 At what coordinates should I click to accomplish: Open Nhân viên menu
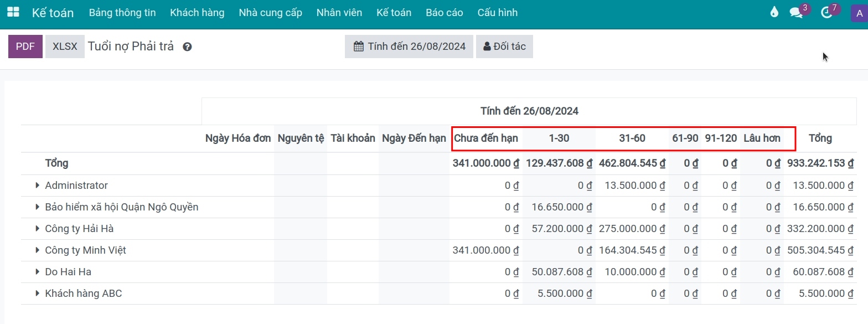click(x=339, y=12)
